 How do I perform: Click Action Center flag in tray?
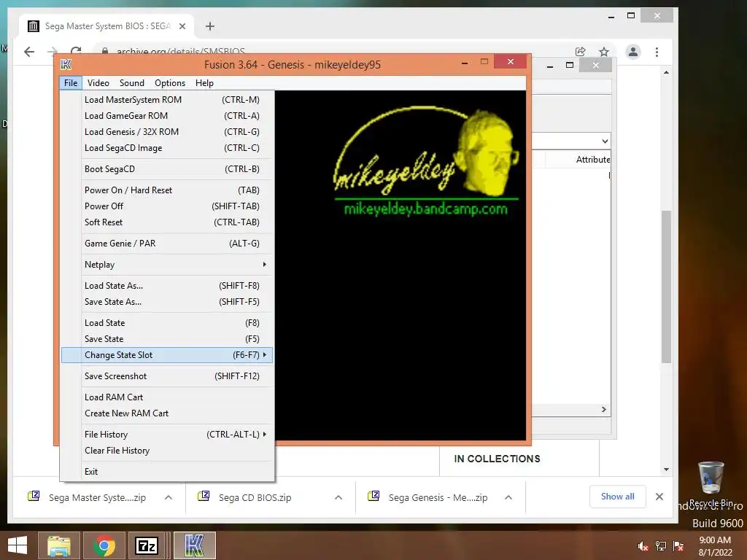pyautogui.click(x=678, y=545)
